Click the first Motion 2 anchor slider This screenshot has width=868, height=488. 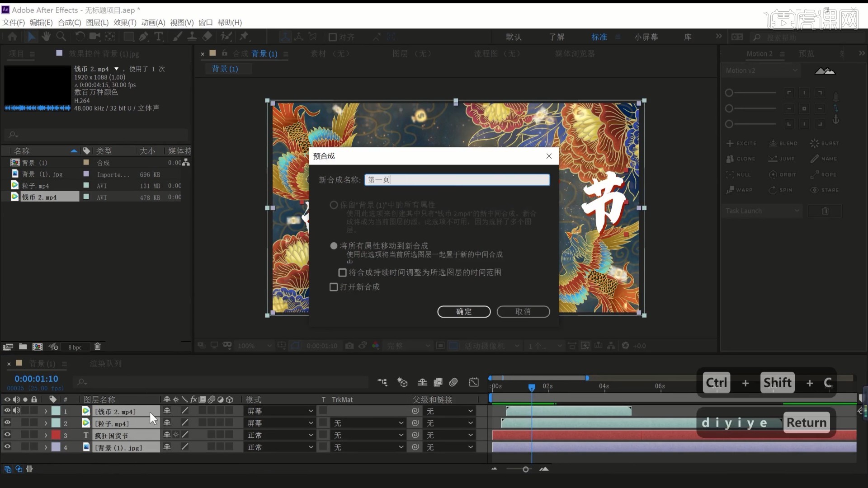point(750,93)
